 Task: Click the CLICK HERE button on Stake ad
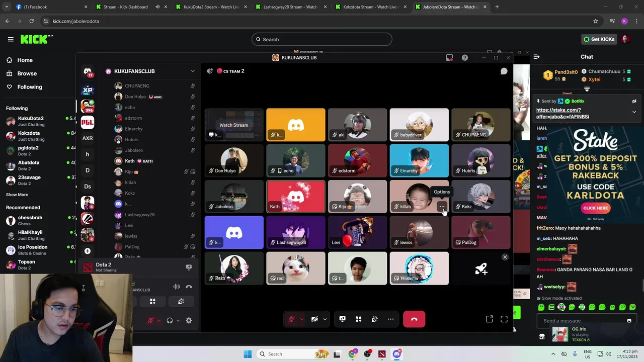[596, 208]
